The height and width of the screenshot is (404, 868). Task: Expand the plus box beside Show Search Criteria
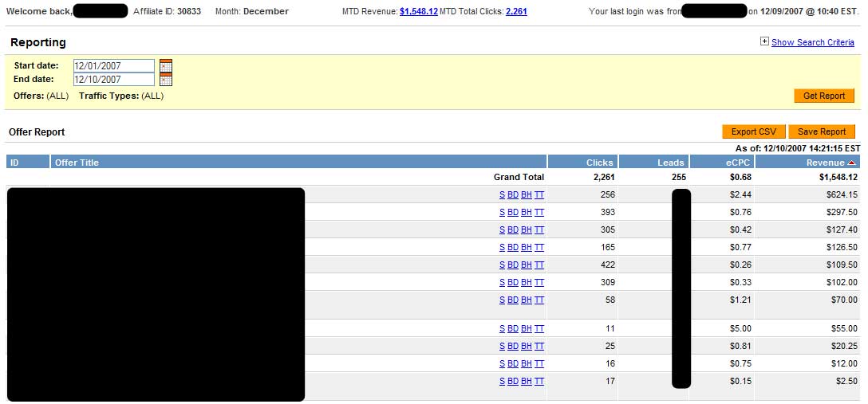[764, 41]
